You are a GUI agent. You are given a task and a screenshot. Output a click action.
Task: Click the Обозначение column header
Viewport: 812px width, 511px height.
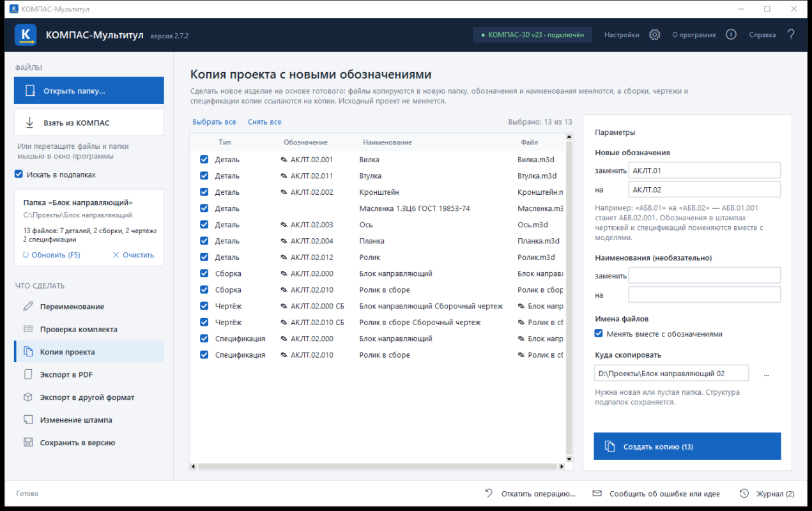coord(305,142)
